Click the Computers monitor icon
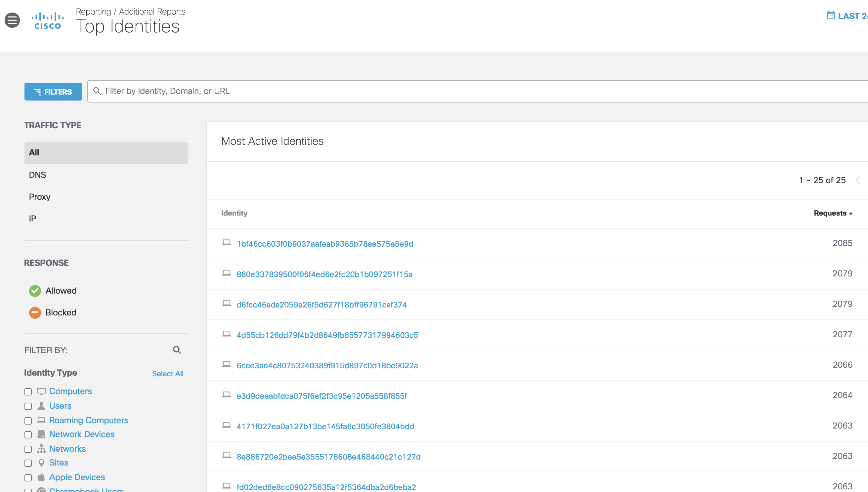This screenshot has width=868, height=492. [x=41, y=391]
